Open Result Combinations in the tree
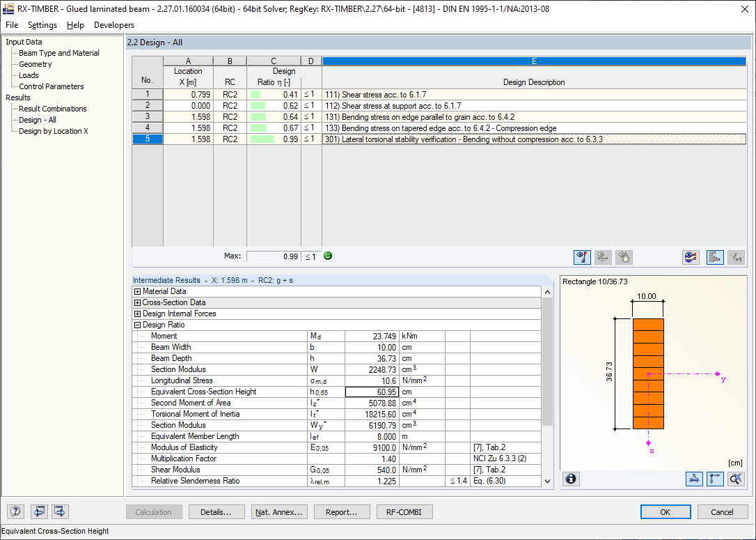The image size is (756, 540). tap(52, 109)
